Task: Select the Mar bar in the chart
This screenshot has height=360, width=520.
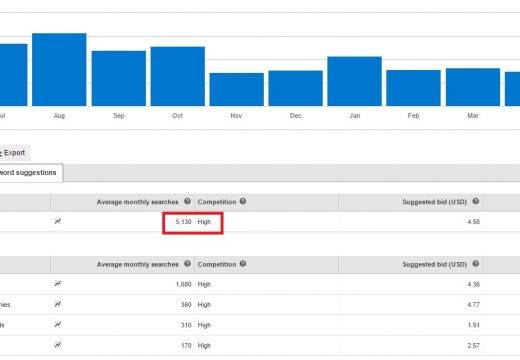Action: point(473,87)
